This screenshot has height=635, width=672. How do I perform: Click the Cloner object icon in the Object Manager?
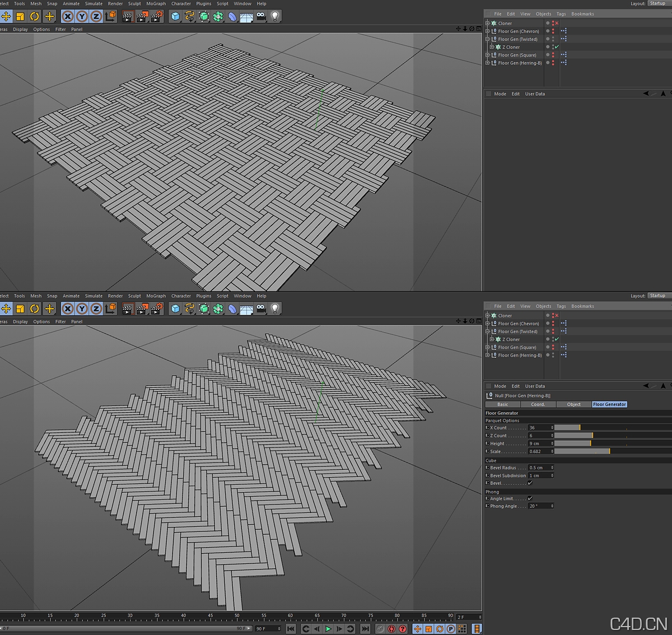[494, 24]
